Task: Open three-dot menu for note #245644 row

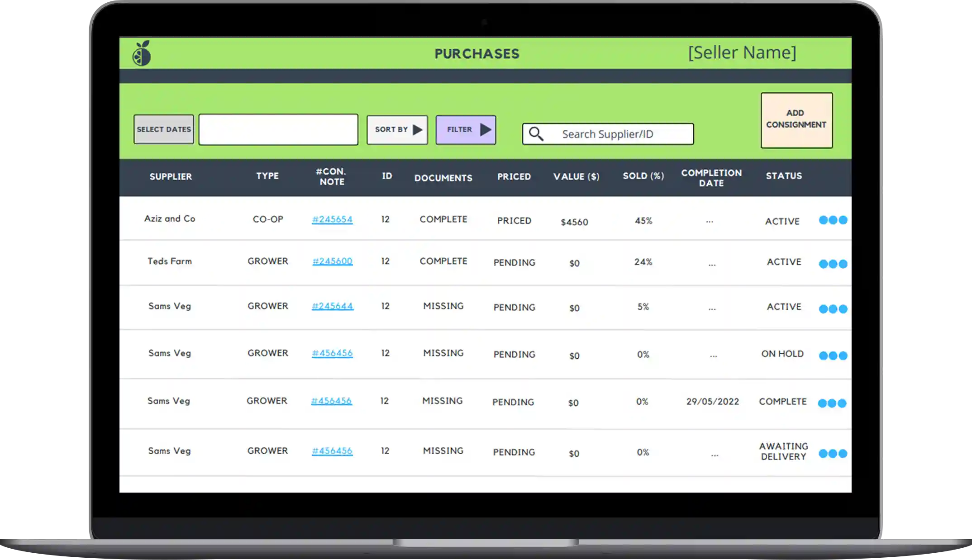Action: click(x=833, y=309)
